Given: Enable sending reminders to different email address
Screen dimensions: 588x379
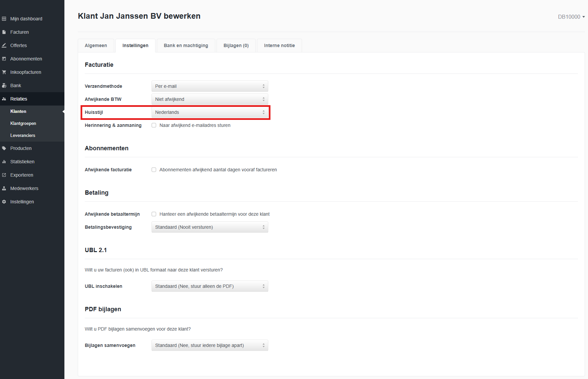Looking at the screenshot, I should [154, 125].
